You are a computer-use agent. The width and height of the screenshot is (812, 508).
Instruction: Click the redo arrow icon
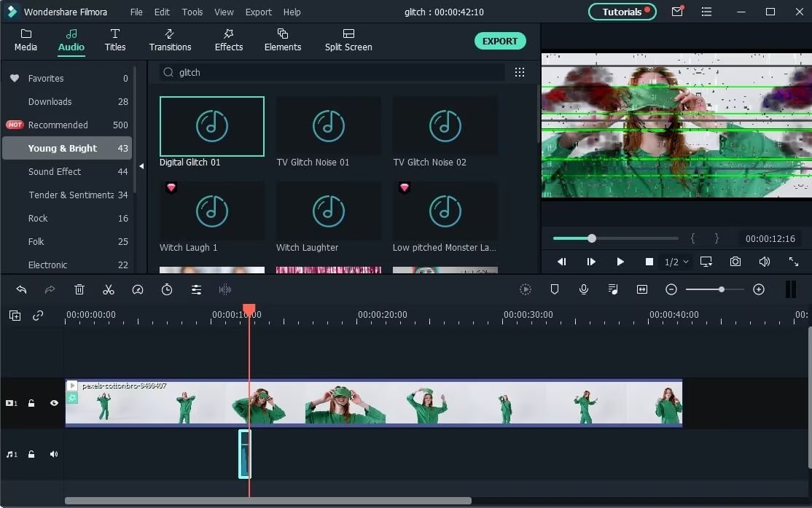click(50, 289)
